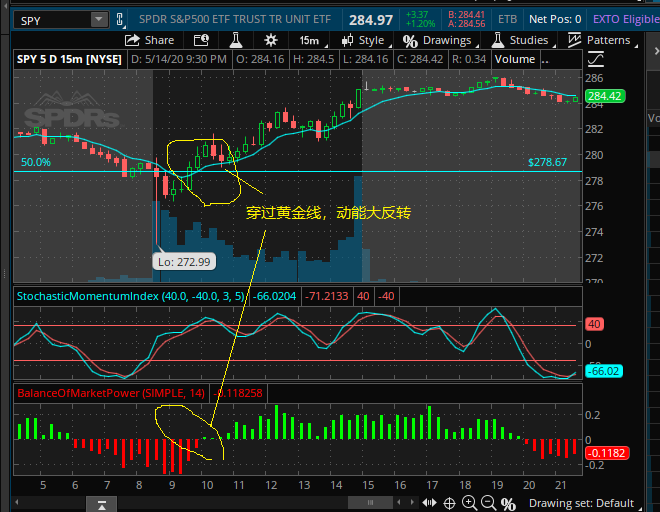Click the red 40 overbought level bubble
This screenshot has width=660, height=512.
(x=594, y=324)
